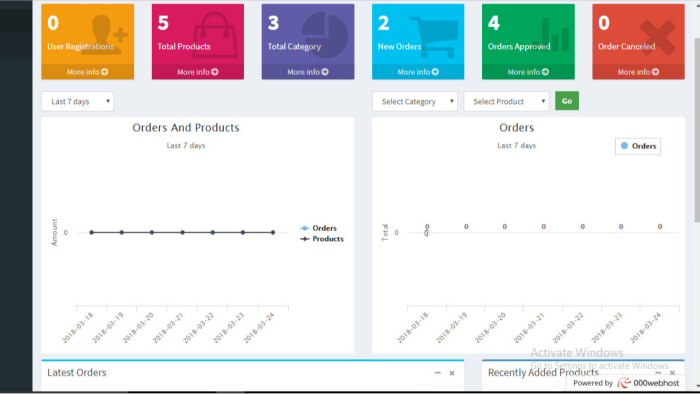This screenshot has width=700, height=394.
Task: Minimize the Latest Orders panel
Action: coord(438,373)
